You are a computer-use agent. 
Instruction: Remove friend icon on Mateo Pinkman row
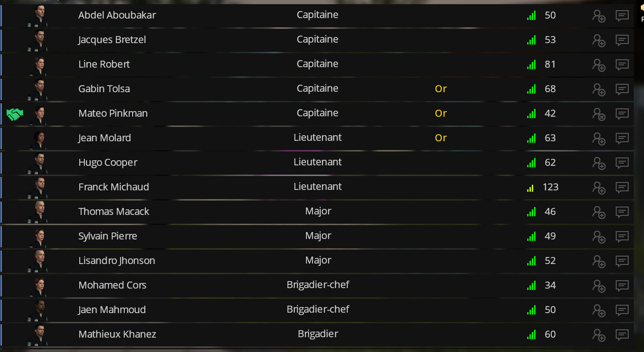click(x=599, y=114)
